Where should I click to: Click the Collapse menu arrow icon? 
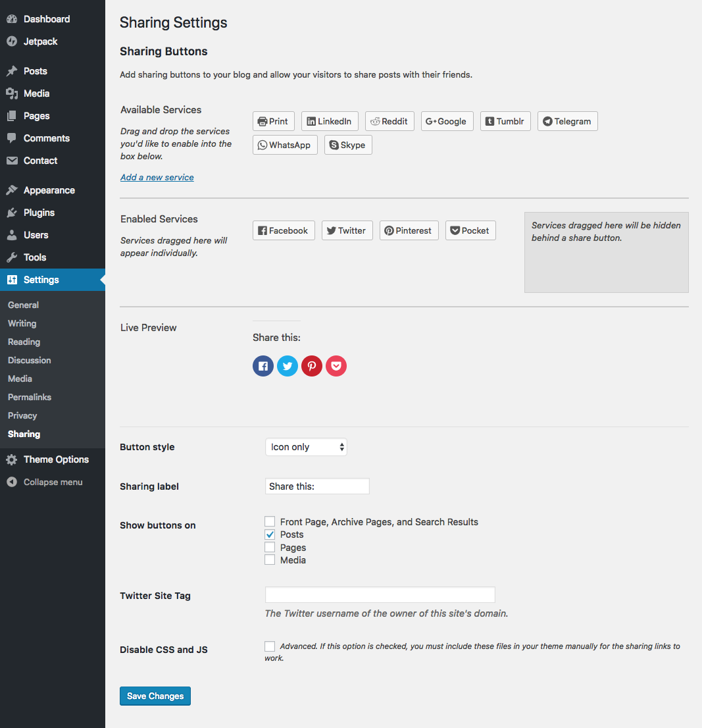[12, 482]
